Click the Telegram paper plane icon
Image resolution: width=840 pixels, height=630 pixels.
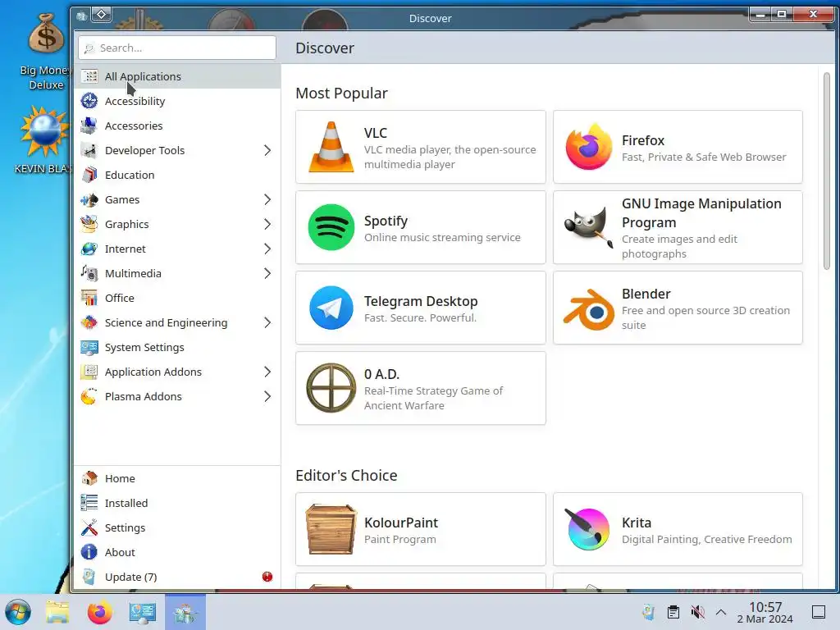[331, 308]
